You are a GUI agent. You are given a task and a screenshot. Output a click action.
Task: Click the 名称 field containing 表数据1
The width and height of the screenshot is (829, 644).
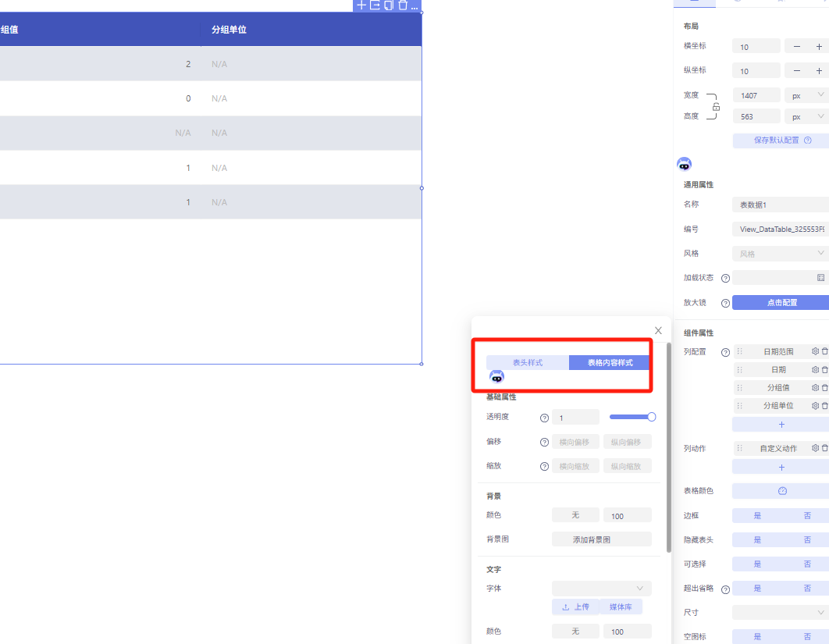click(x=781, y=205)
